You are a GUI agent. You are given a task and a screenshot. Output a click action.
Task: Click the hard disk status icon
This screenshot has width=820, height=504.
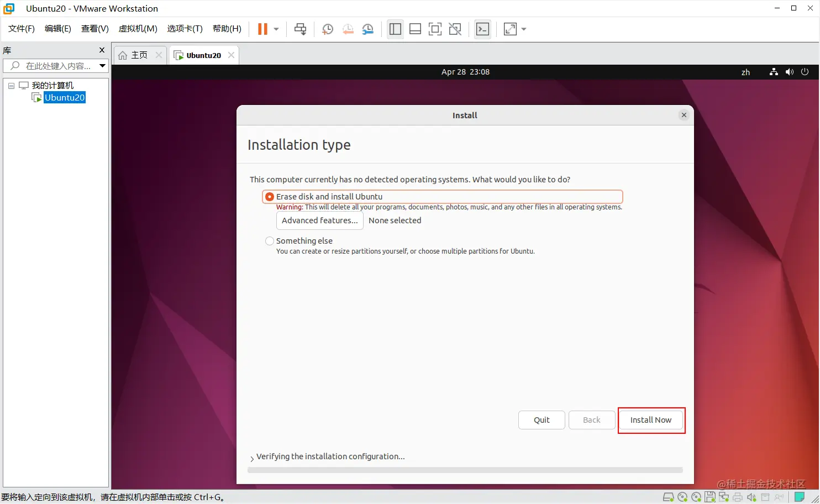point(669,497)
